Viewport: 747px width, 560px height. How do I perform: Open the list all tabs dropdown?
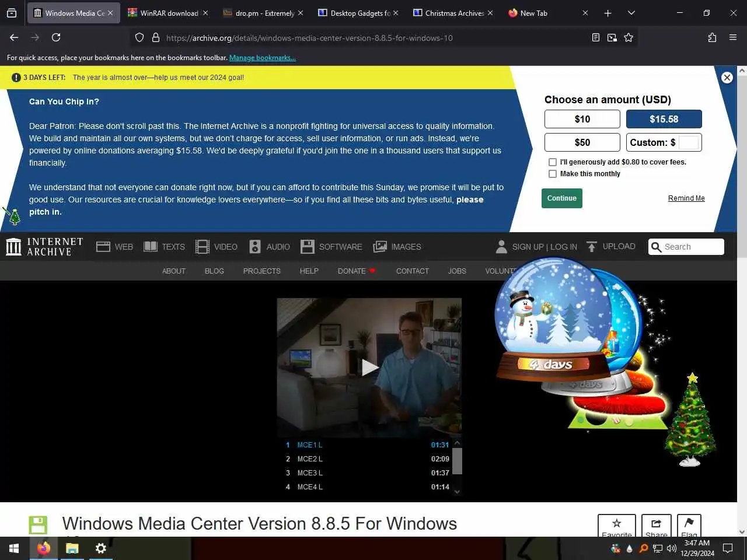[631, 13]
